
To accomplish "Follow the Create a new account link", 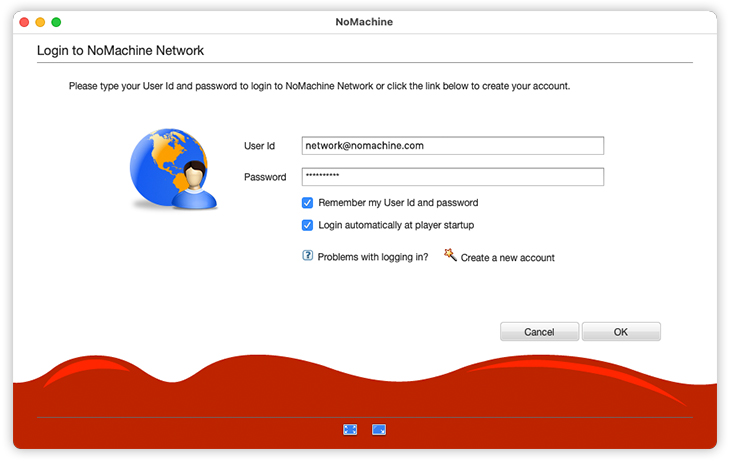I will [507, 258].
